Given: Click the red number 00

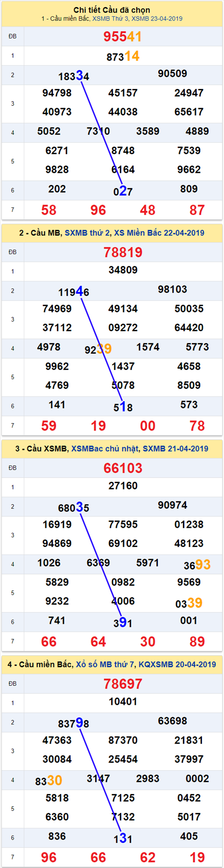Looking at the screenshot, I should [x=147, y=426].
